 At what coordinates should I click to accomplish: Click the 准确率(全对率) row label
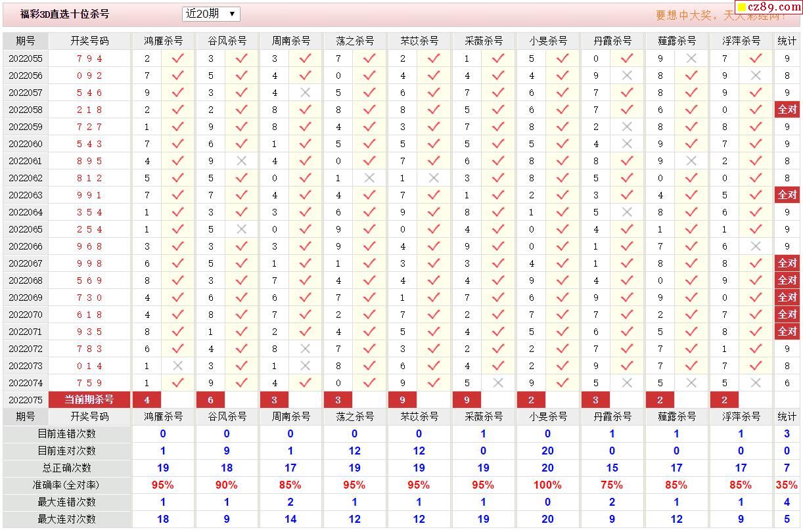[x=66, y=485]
